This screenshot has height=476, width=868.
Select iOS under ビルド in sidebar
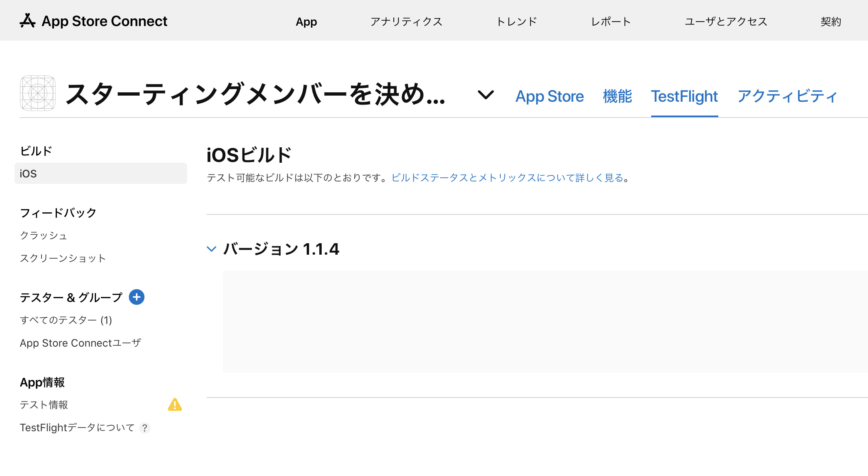tap(101, 173)
